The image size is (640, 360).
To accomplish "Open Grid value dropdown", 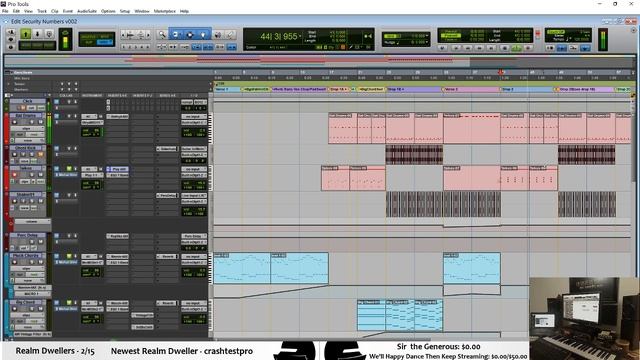I will point(427,35).
